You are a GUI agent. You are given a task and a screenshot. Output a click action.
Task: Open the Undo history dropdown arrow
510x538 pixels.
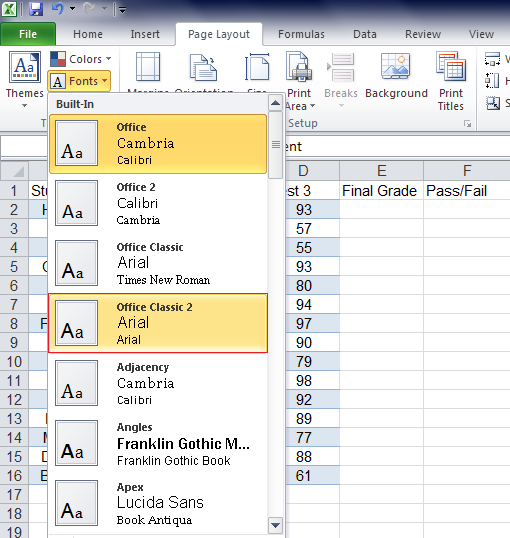[x=72, y=9]
